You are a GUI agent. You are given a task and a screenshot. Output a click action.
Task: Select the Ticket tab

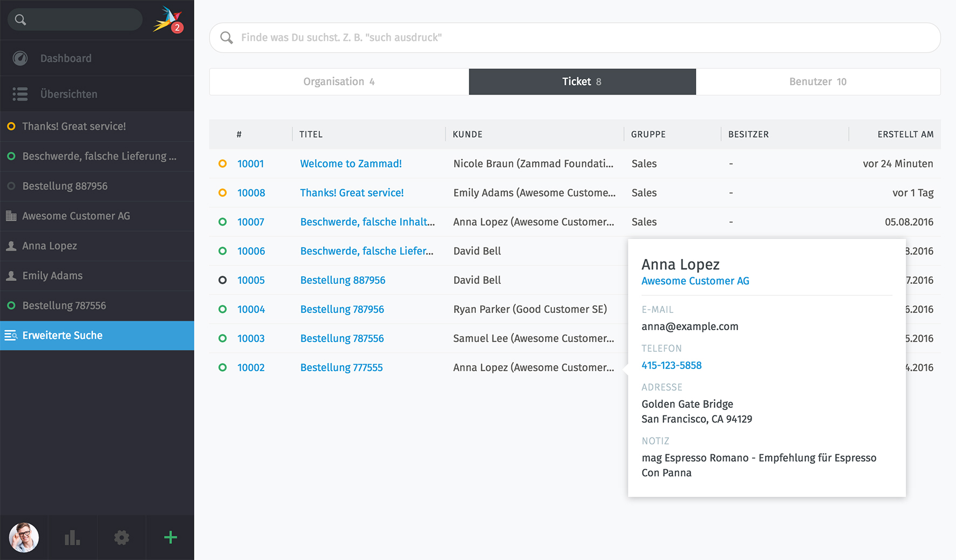coord(582,81)
